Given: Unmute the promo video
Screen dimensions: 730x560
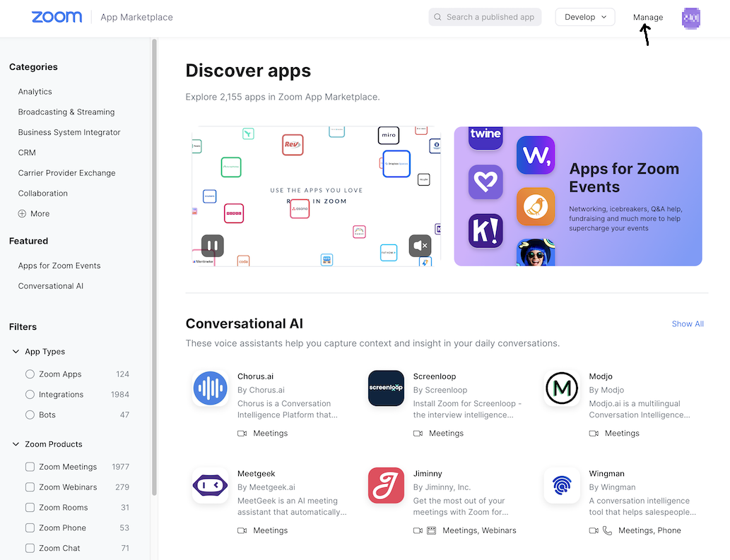Looking at the screenshot, I should [x=420, y=246].
